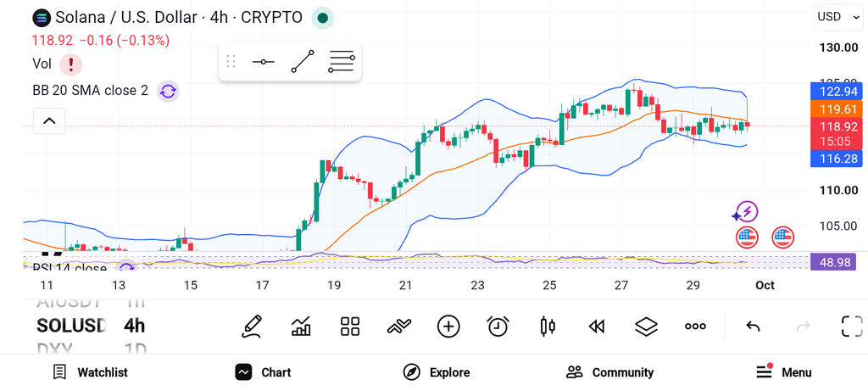The image size is (868, 391).
Task: Switch to Chart tab
Action: 263,372
